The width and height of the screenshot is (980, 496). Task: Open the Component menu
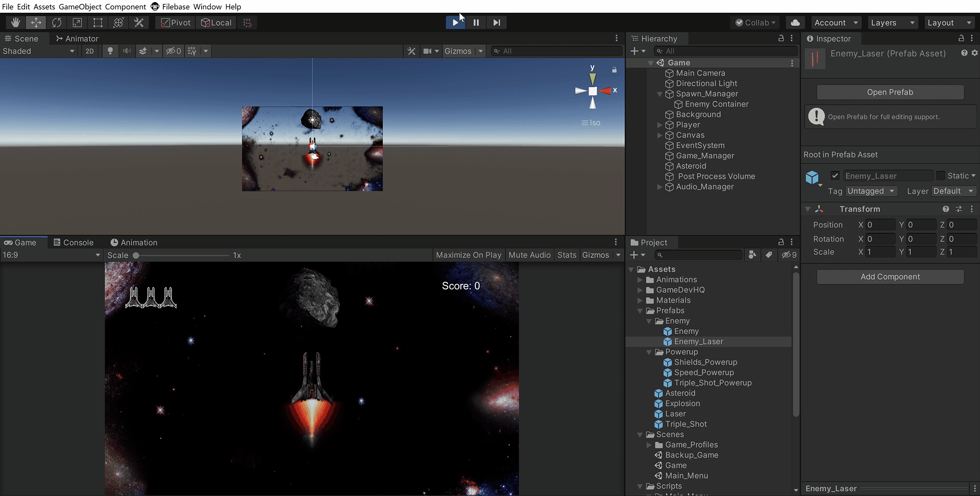coord(126,7)
